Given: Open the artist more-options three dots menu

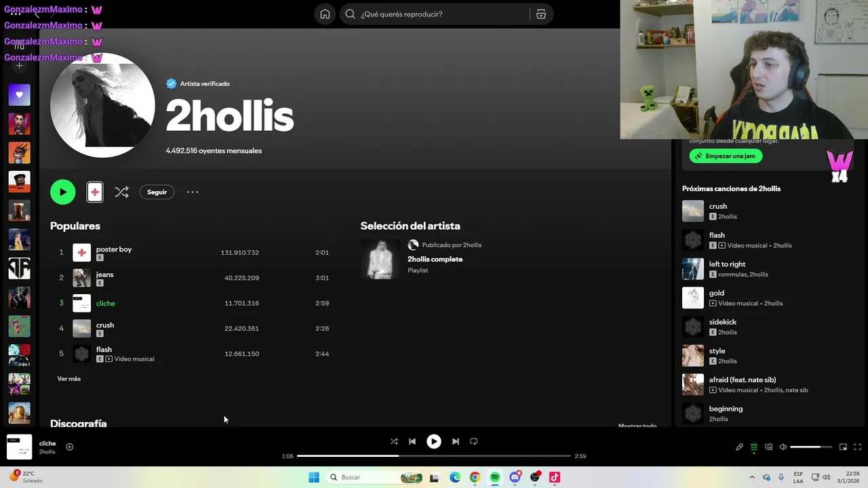Looking at the screenshot, I should click(193, 192).
